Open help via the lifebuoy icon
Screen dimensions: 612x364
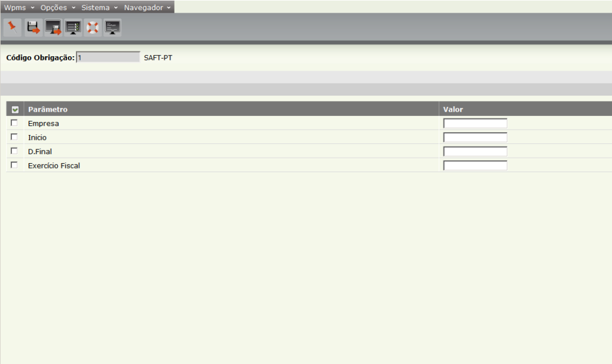pos(93,27)
